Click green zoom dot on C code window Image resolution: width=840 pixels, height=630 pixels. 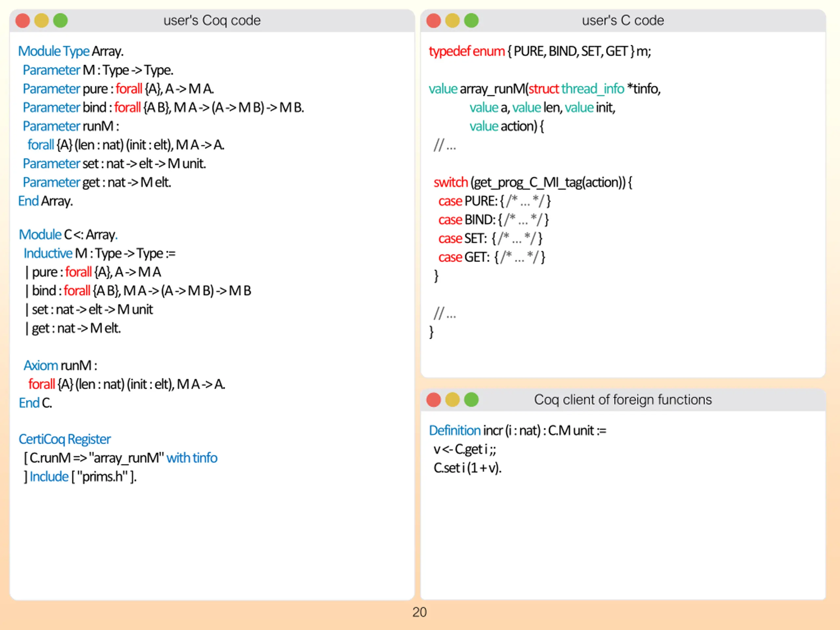coord(471,20)
